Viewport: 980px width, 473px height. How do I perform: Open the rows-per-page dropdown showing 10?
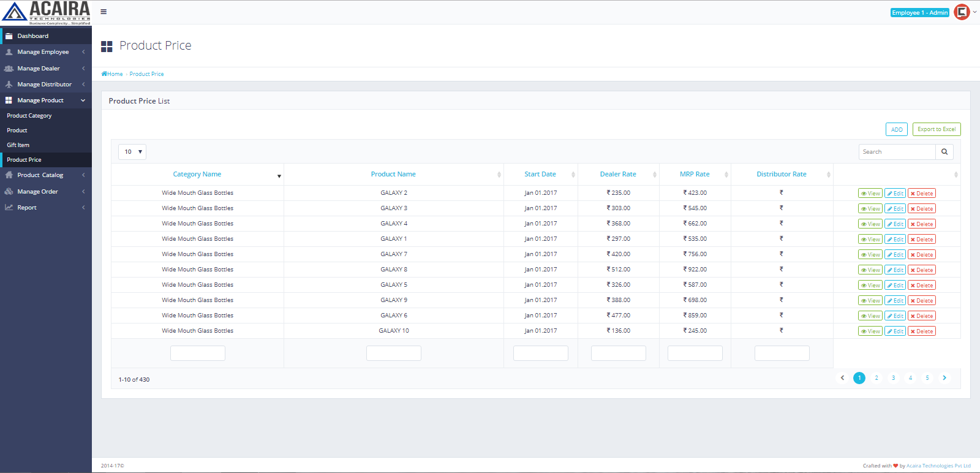132,152
